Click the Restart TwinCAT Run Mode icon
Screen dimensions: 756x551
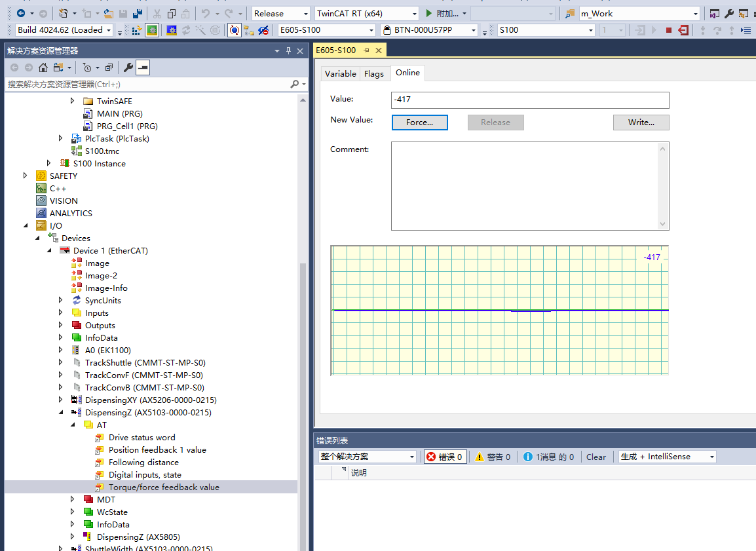[151, 30]
